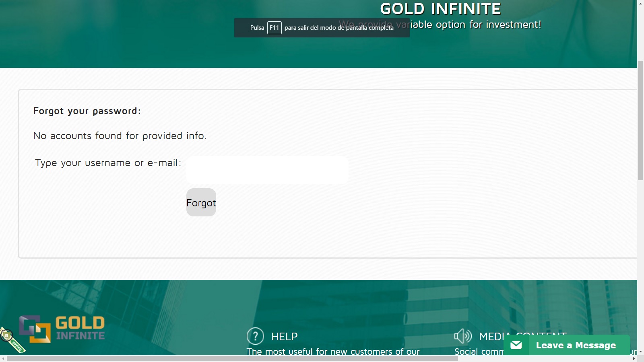Click the 'Forgot your password:' heading
The image size is (644, 362).
click(x=87, y=111)
